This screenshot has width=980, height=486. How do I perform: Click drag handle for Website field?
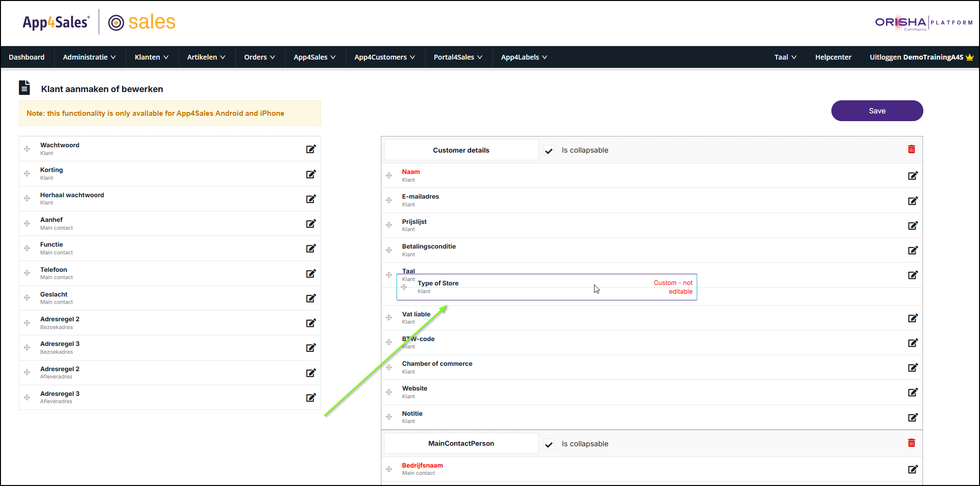click(389, 392)
